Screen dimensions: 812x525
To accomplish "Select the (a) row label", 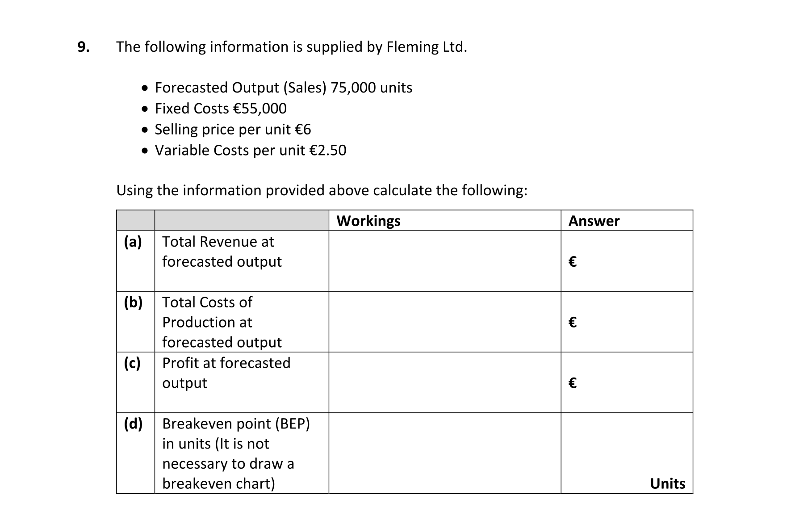I will pos(133,242).
